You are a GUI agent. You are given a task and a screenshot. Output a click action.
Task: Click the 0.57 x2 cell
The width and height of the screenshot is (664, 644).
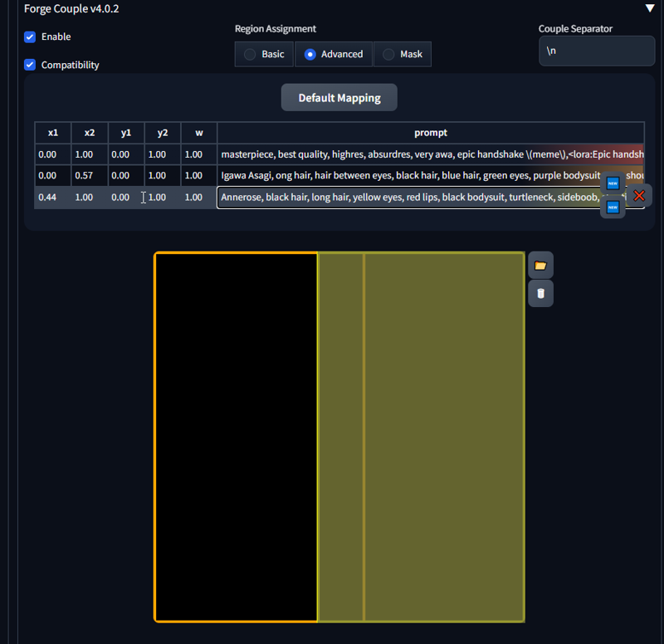click(90, 175)
